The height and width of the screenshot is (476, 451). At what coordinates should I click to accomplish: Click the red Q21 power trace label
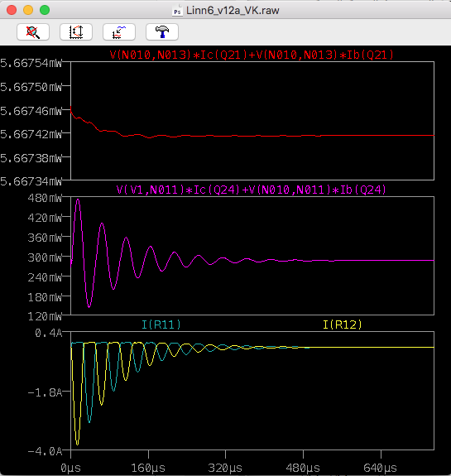(x=252, y=55)
